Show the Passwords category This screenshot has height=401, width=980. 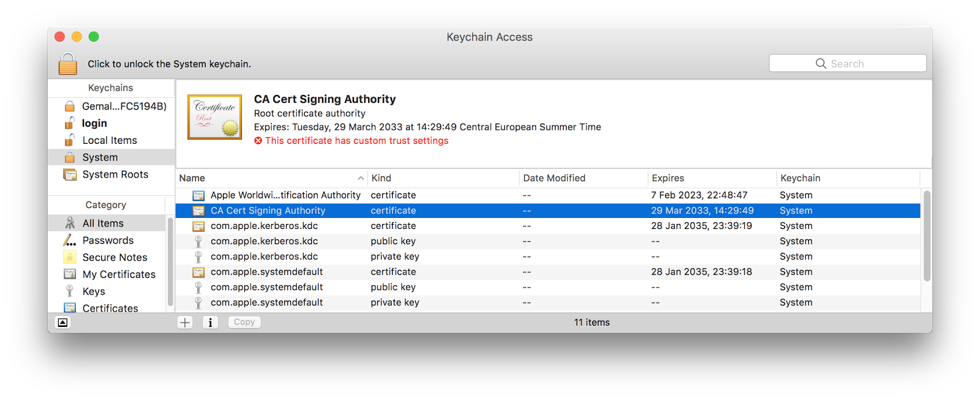(108, 241)
